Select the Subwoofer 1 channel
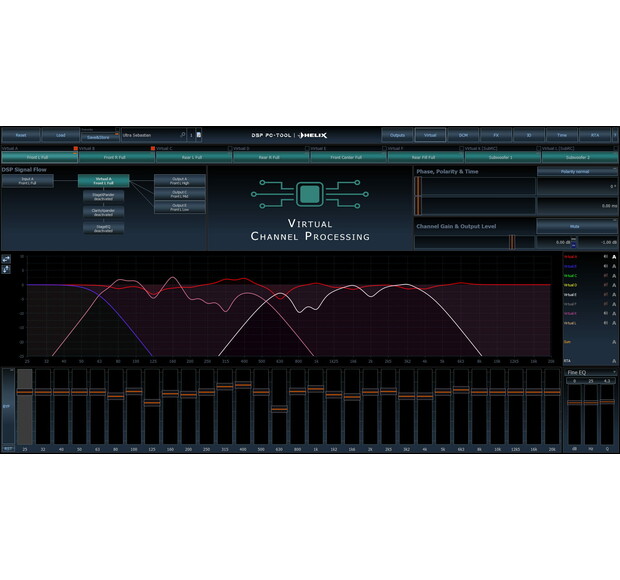The height and width of the screenshot is (580, 620). click(502, 157)
